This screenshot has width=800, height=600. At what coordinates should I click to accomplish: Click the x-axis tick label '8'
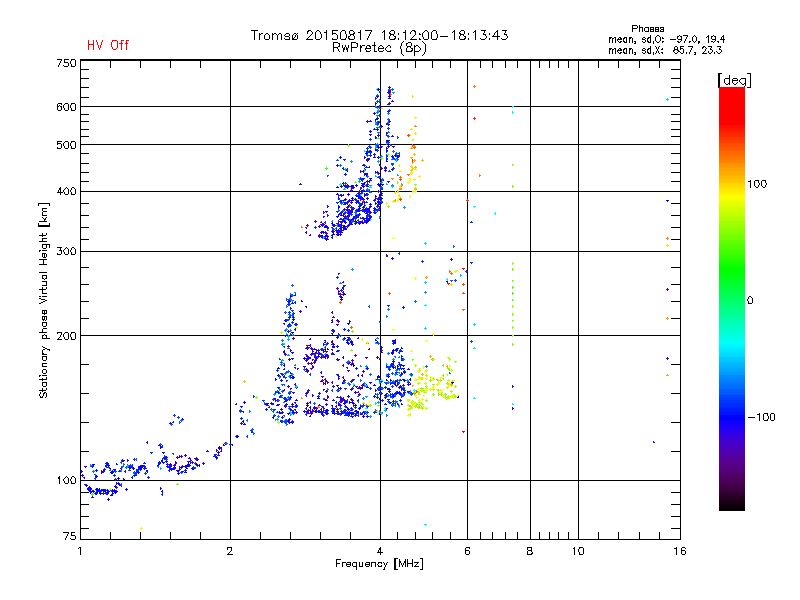tap(530, 551)
